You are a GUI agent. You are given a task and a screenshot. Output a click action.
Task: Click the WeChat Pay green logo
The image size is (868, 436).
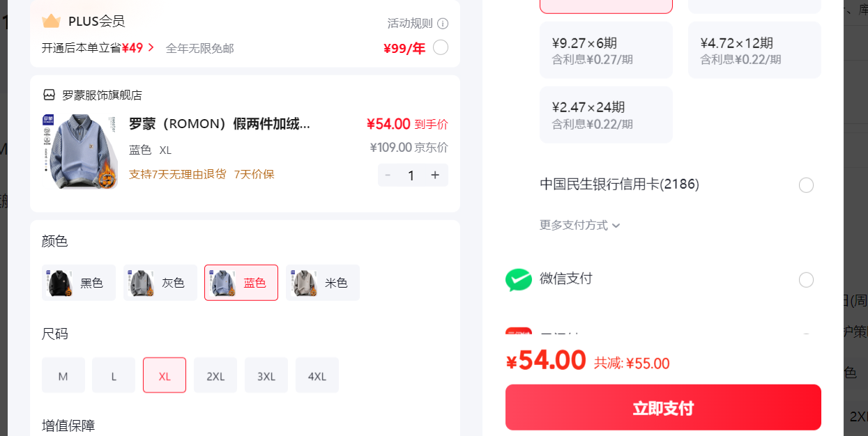point(519,279)
